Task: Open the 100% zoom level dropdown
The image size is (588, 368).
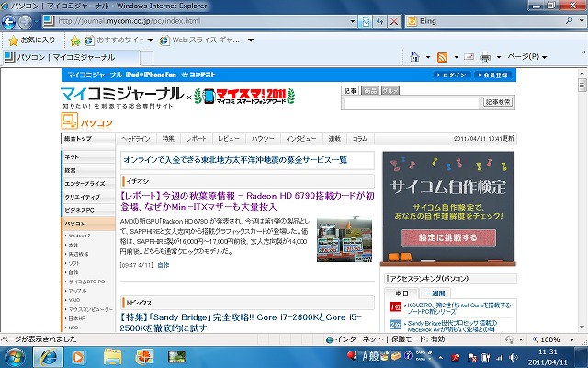Action: [571, 339]
